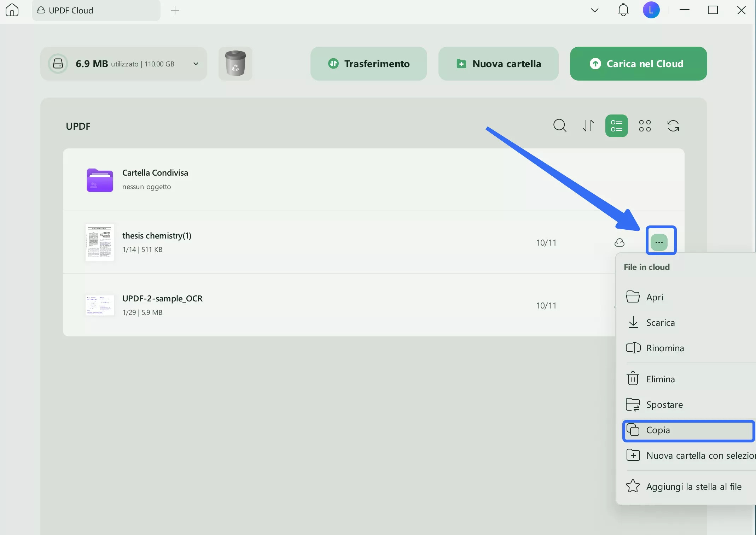Open the title bar chevron dropdown

[595, 10]
